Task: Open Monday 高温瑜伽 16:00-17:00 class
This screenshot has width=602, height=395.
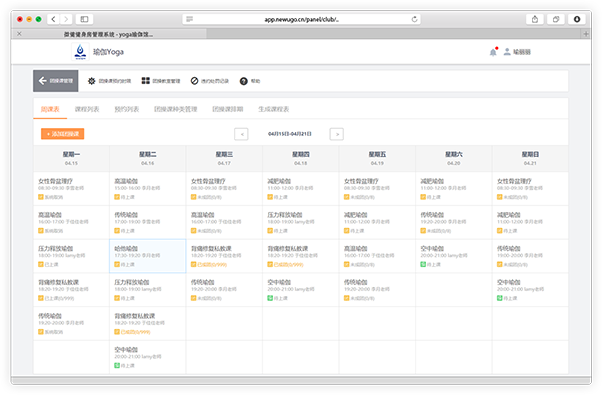Action: pyautogui.click(x=71, y=222)
